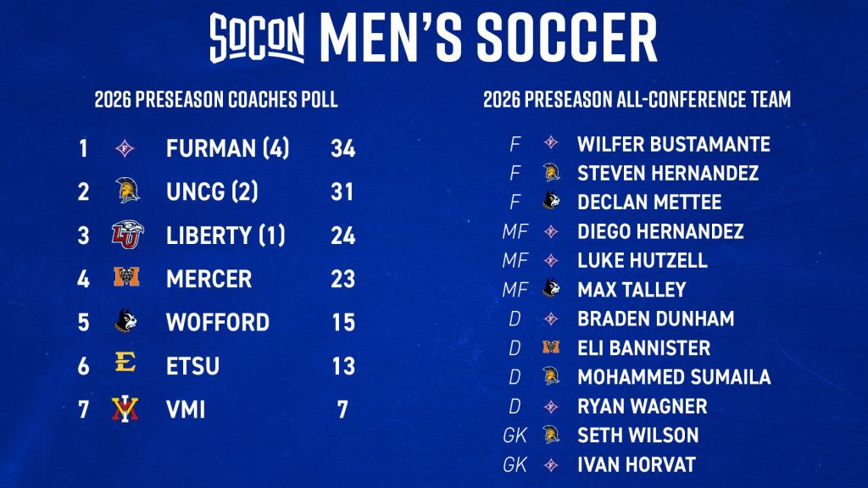
Task: Select the Furman (4) team name
Action: coord(227,148)
